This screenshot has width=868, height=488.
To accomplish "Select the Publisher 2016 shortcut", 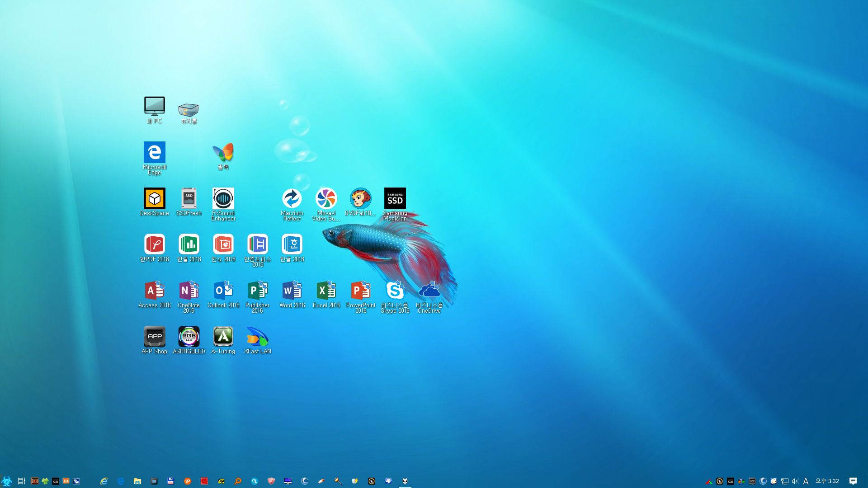I will (257, 296).
